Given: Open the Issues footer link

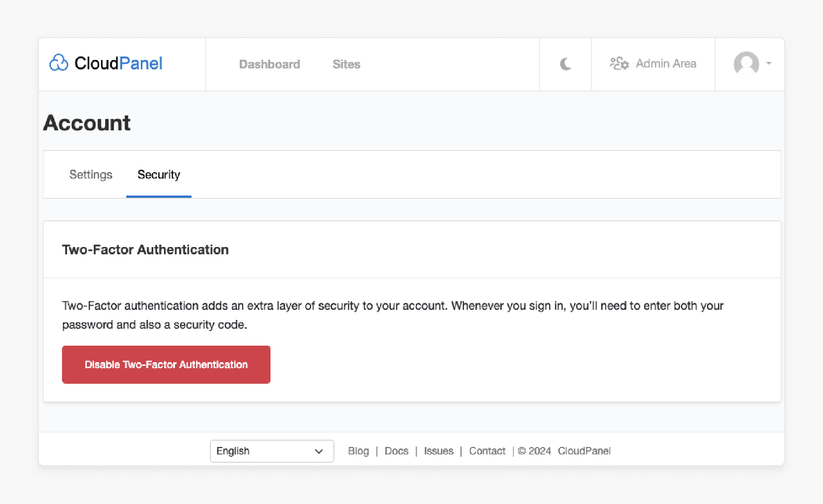Looking at the screenshot, I should pos(439,451).
